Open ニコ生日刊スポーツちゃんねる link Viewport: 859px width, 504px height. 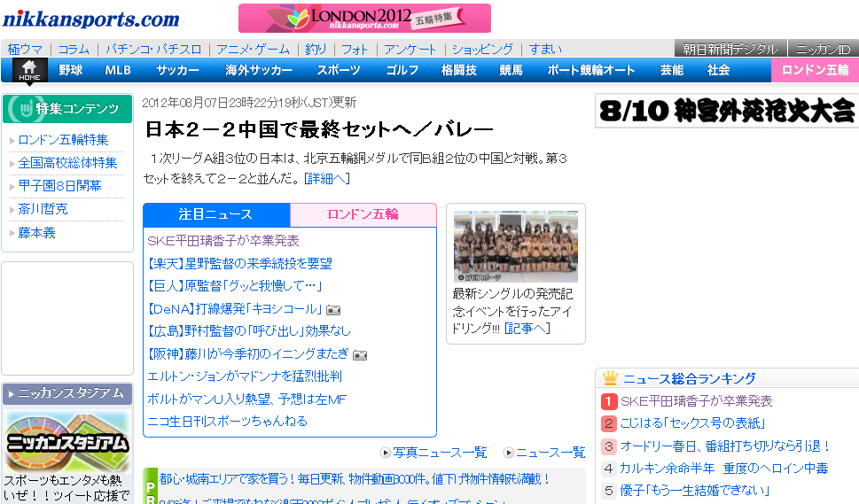tap(227, 422)
